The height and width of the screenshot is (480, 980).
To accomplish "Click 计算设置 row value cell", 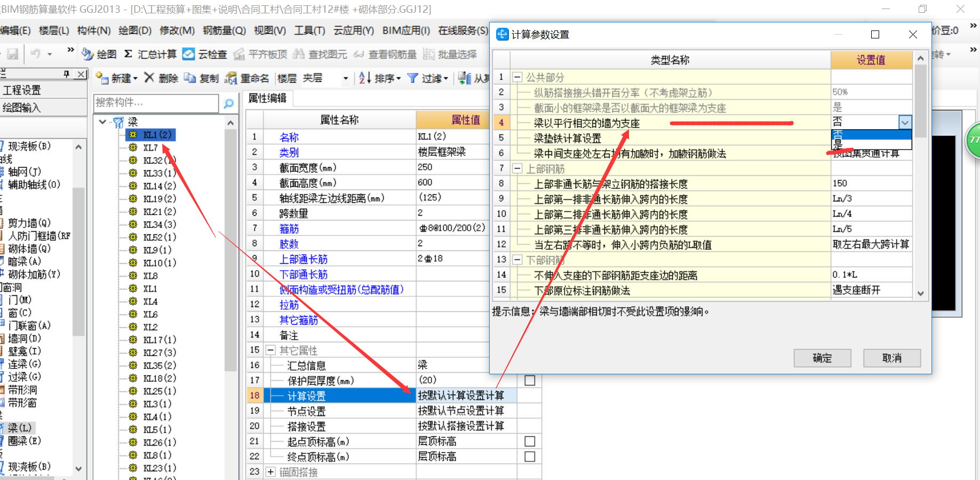I will (x=466, y=396).
